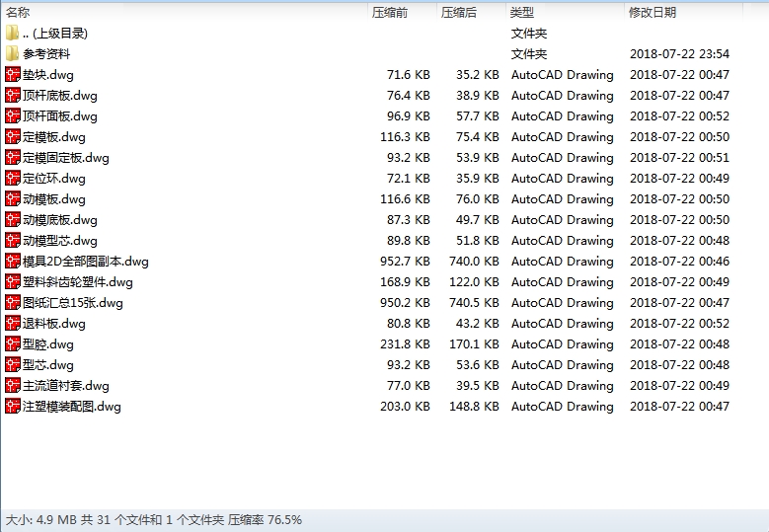
Task: Click the 148.8 KB compressed size value
Action: click(x=474, y=406)
